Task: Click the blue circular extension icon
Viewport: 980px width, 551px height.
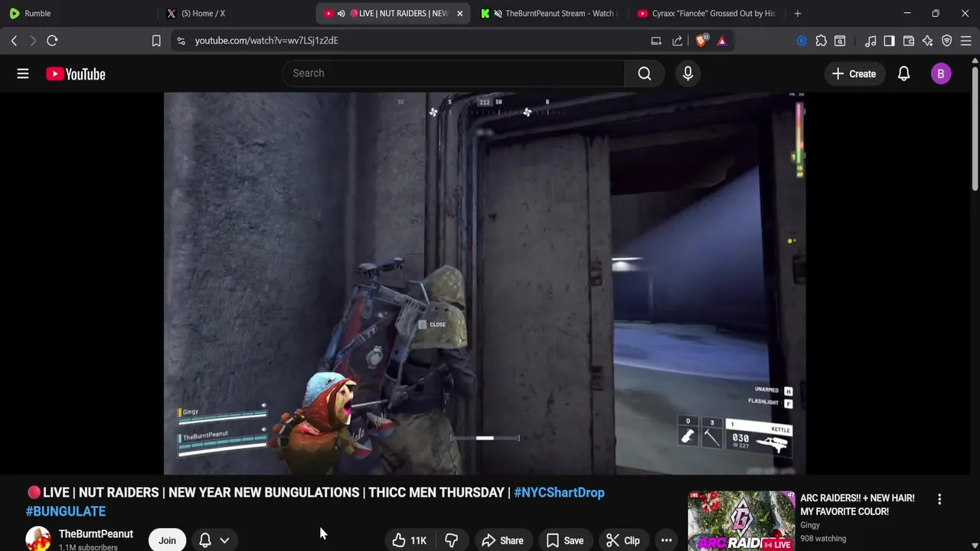Action: point(802,41)
